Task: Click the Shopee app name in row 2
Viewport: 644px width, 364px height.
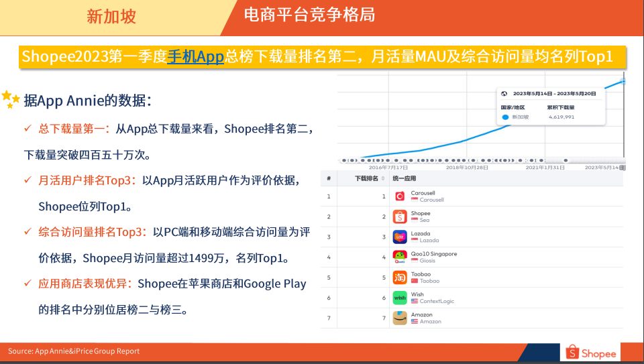Action: click(421, 213)
